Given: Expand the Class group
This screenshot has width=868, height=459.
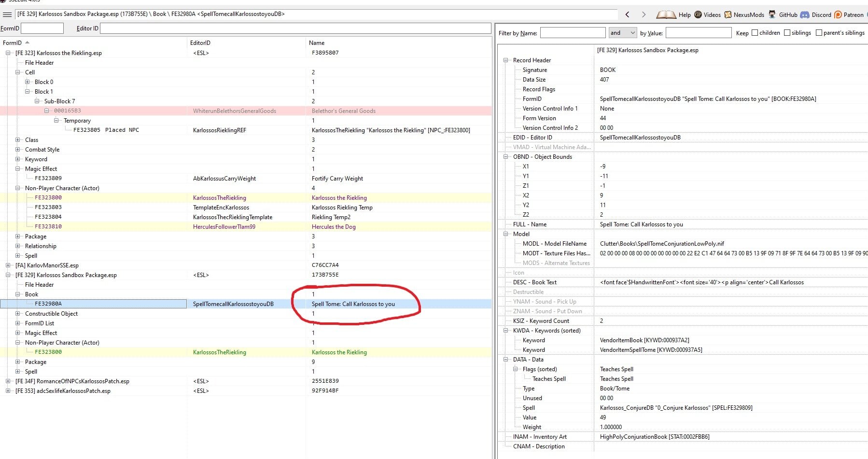Looking at the screenshot, I should tap(18, 140).
